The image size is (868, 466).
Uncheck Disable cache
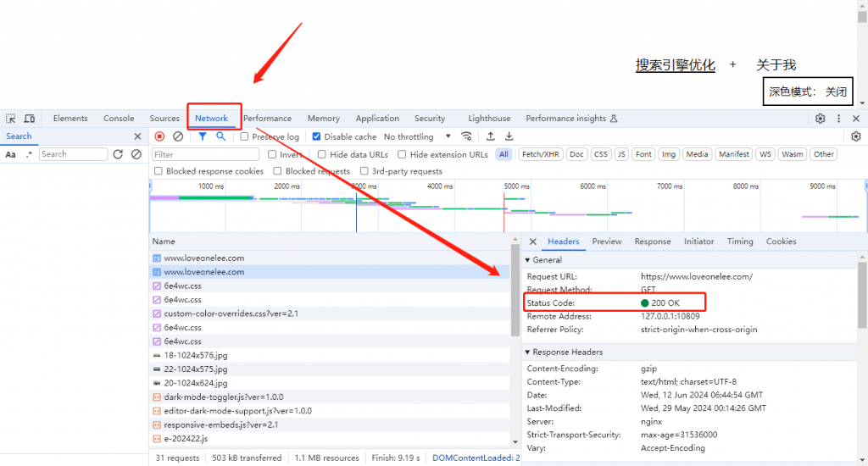coord(317,136)
